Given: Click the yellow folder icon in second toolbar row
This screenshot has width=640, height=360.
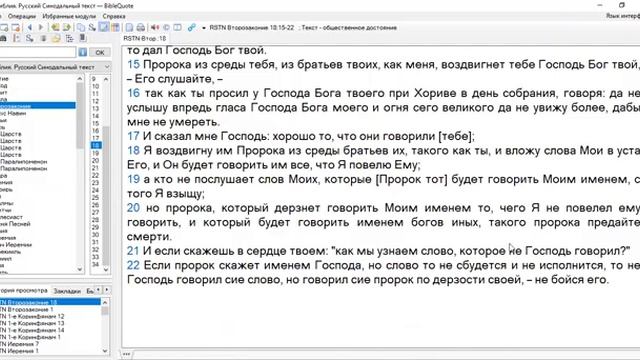Looking at the screenshot, I should [x=56, y=38].
